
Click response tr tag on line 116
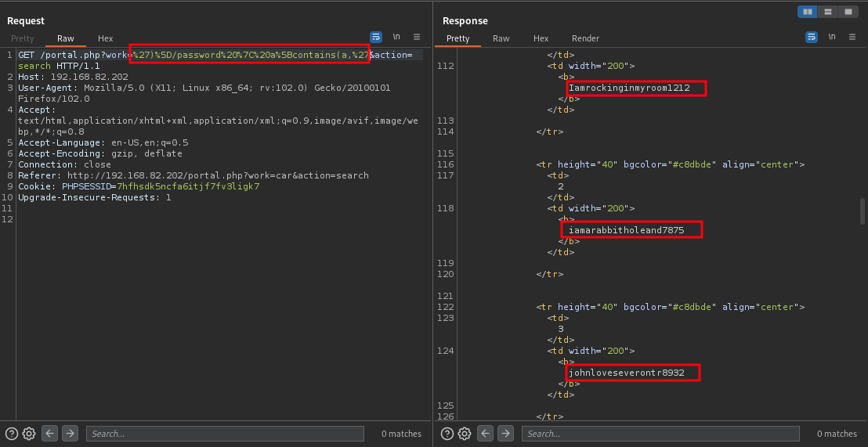coord(671,164)
